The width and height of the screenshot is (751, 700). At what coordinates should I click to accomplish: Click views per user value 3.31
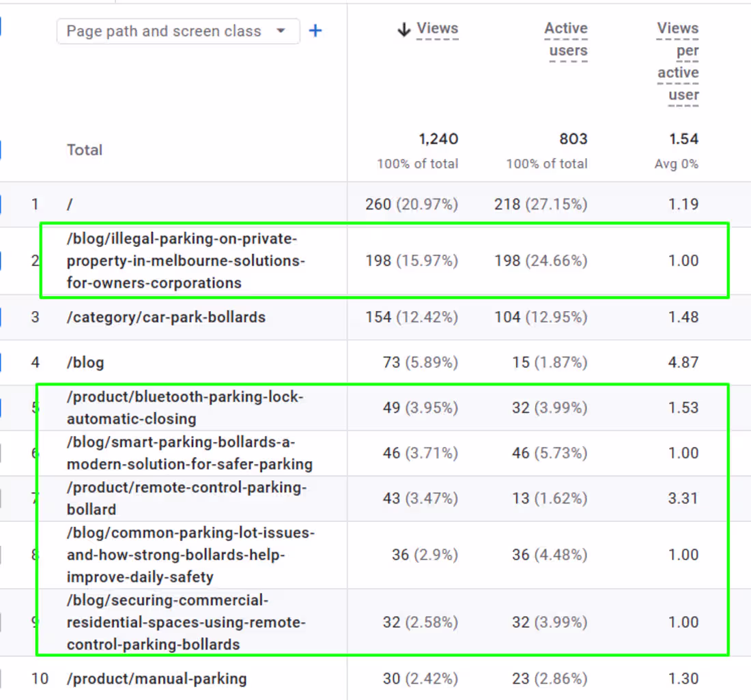[x=683, y=499]
